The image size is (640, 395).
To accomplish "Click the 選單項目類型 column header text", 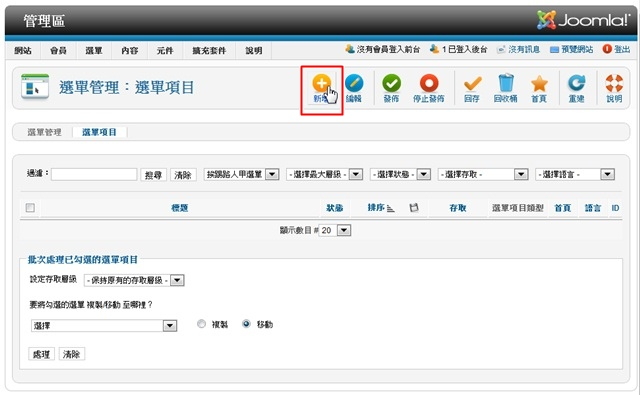I will pos(518,208).
